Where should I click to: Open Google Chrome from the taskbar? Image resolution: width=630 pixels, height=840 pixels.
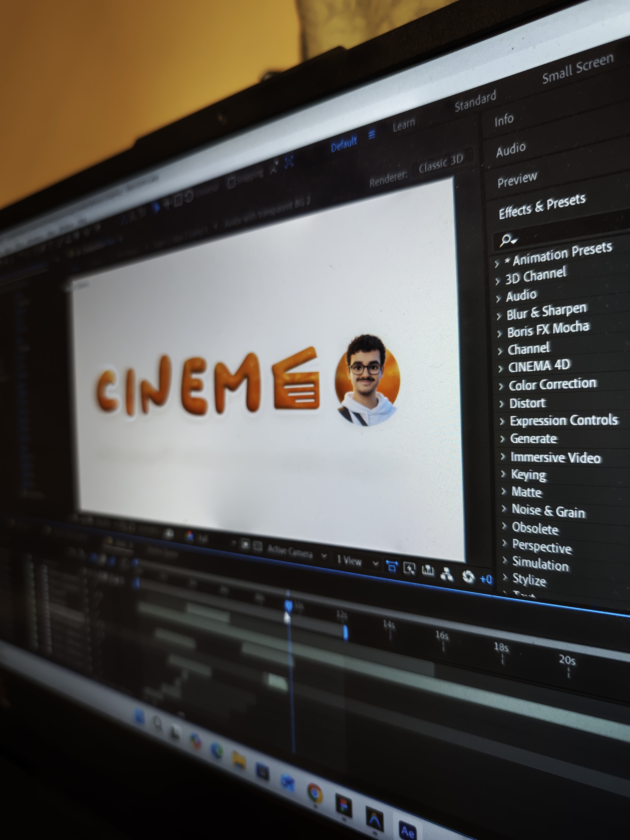pos(315,793)
